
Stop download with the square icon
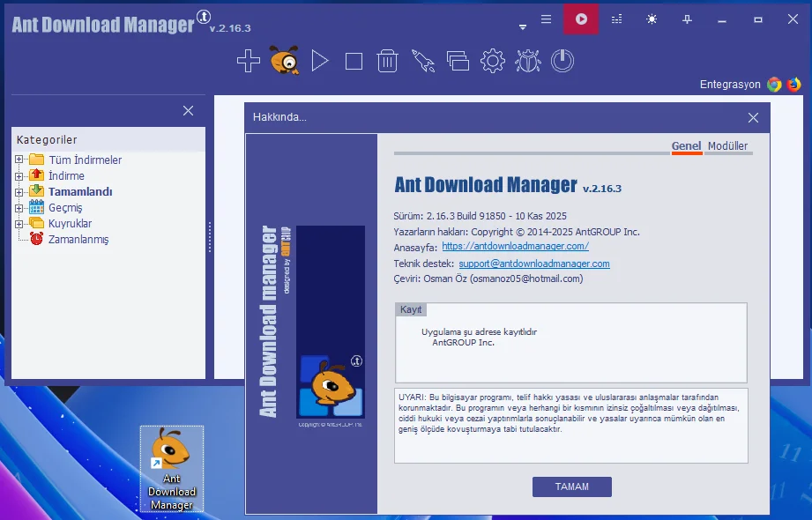point(354,61)
